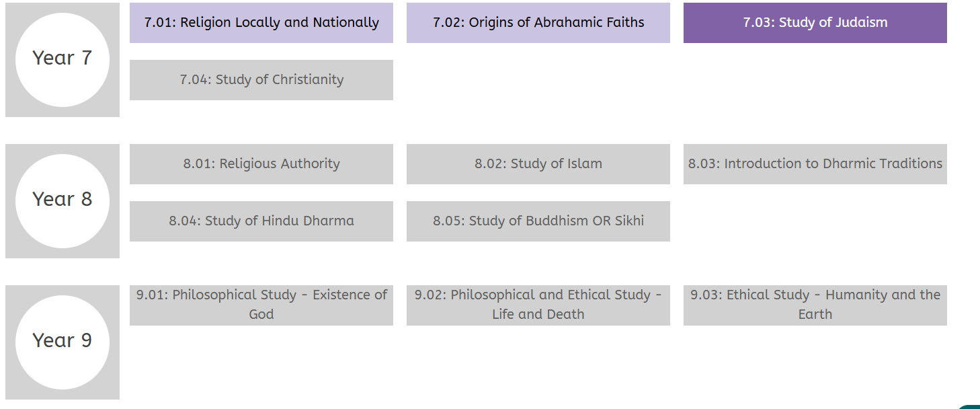Click the word 'Earth' in unit 9.03
This screenshot has height=409, width=980.
815,314
